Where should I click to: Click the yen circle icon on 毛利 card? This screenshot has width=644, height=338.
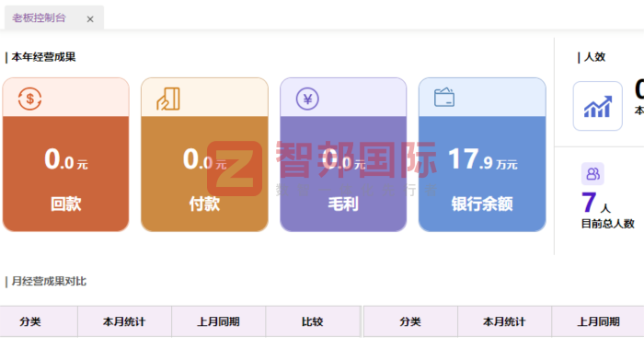(x=307, y=99)
